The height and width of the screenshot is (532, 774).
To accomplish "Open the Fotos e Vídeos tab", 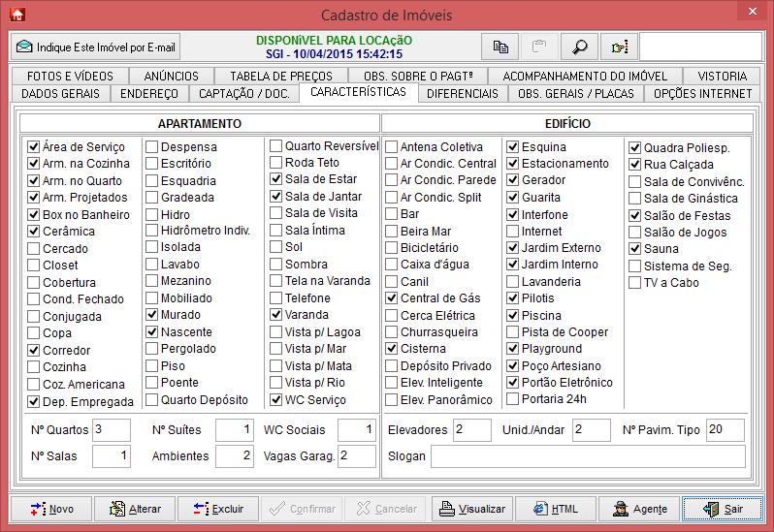I will [x=70, y=76].
